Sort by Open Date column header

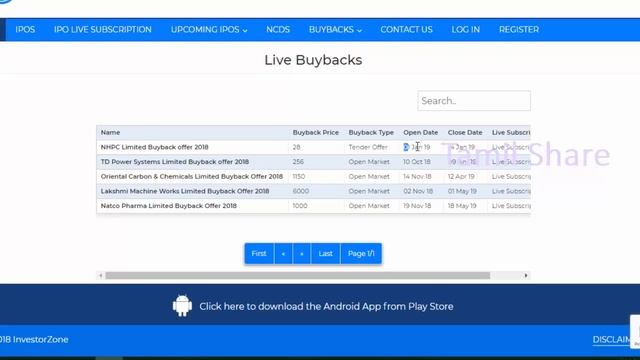tap(420, 133)
